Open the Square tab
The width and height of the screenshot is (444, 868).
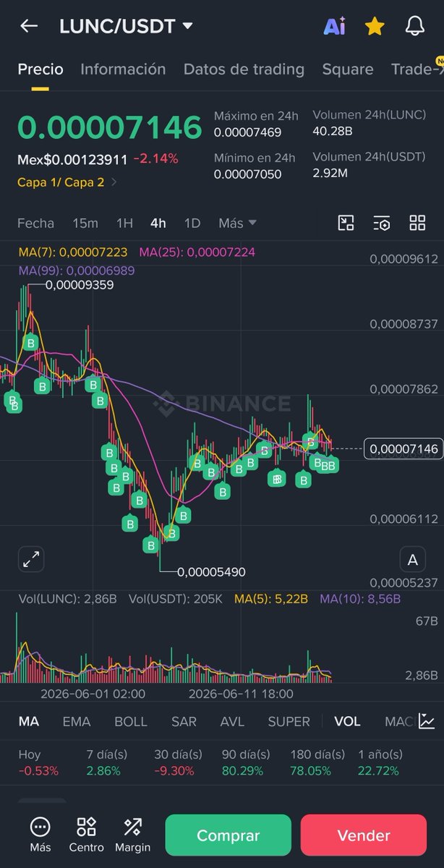348,69
